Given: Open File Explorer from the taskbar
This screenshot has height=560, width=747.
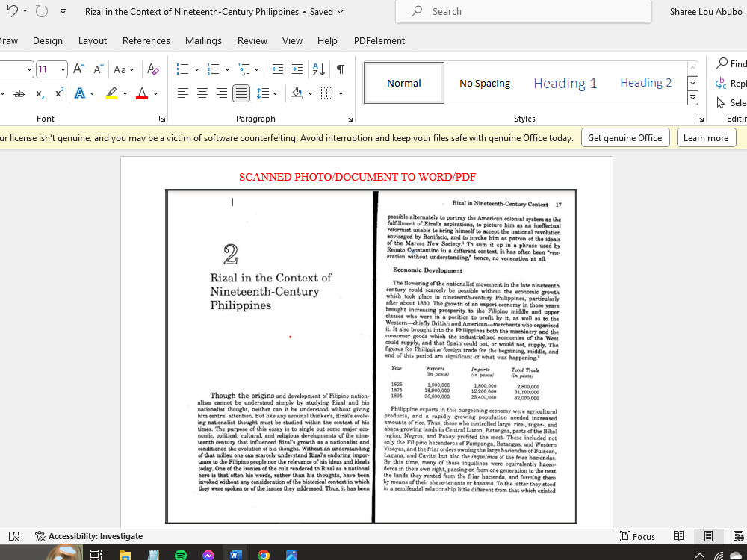Looking at the screenshot, I should coord(125,555).
